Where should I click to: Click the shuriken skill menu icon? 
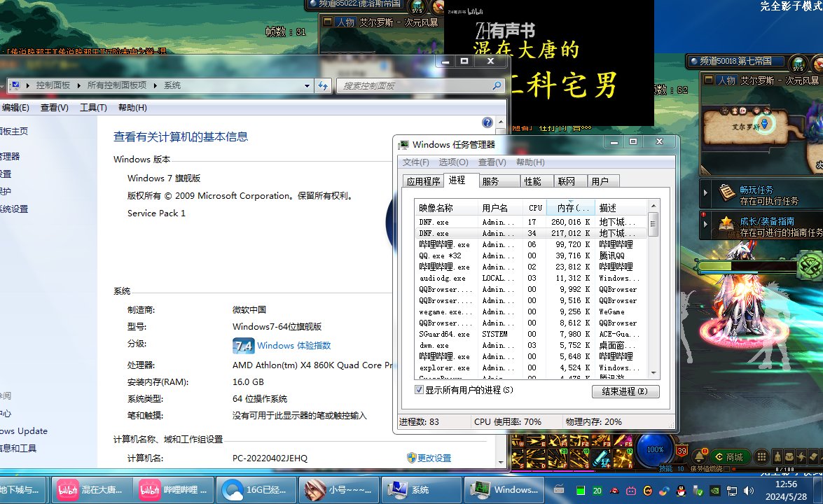(801, 456)
